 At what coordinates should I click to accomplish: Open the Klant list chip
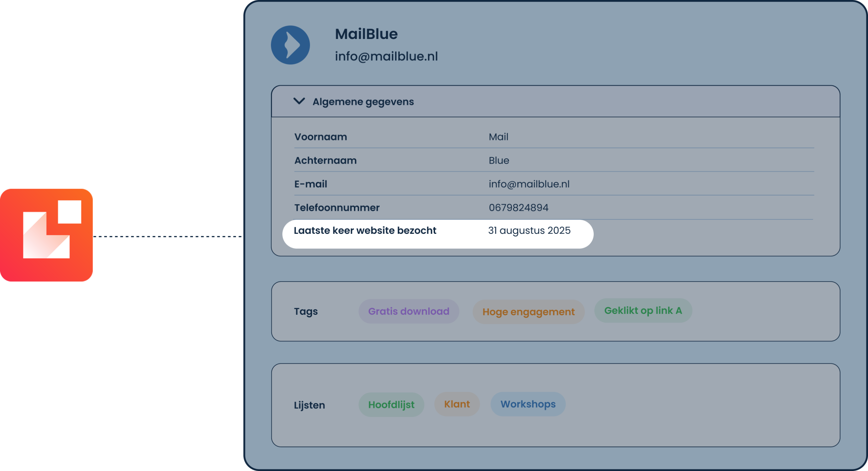coord(457,404)
